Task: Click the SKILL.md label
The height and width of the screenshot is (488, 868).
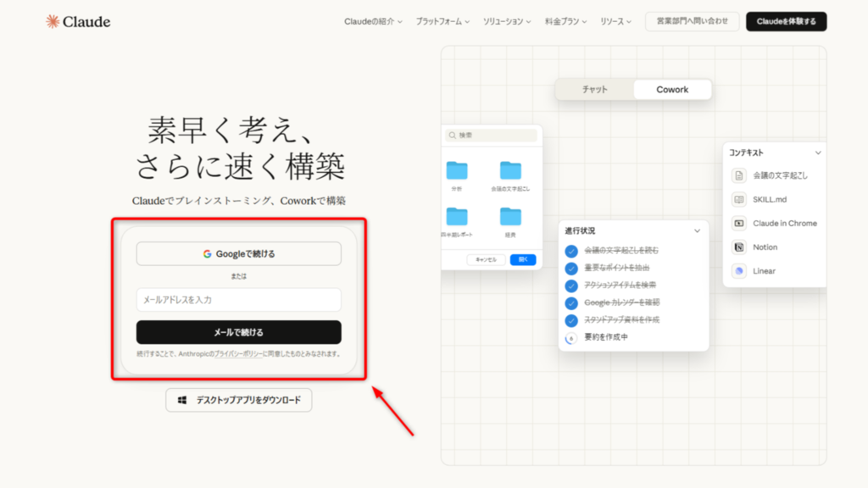Action: [770, 200]
